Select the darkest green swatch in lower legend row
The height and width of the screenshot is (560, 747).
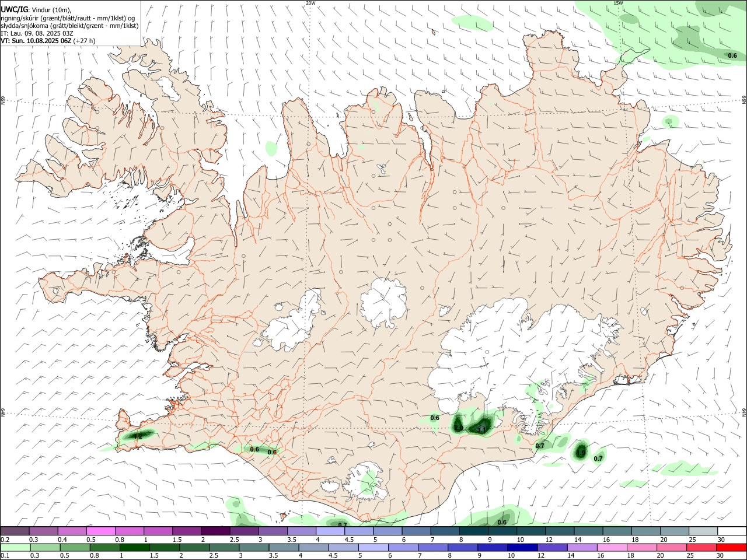(x=134, y=548)
